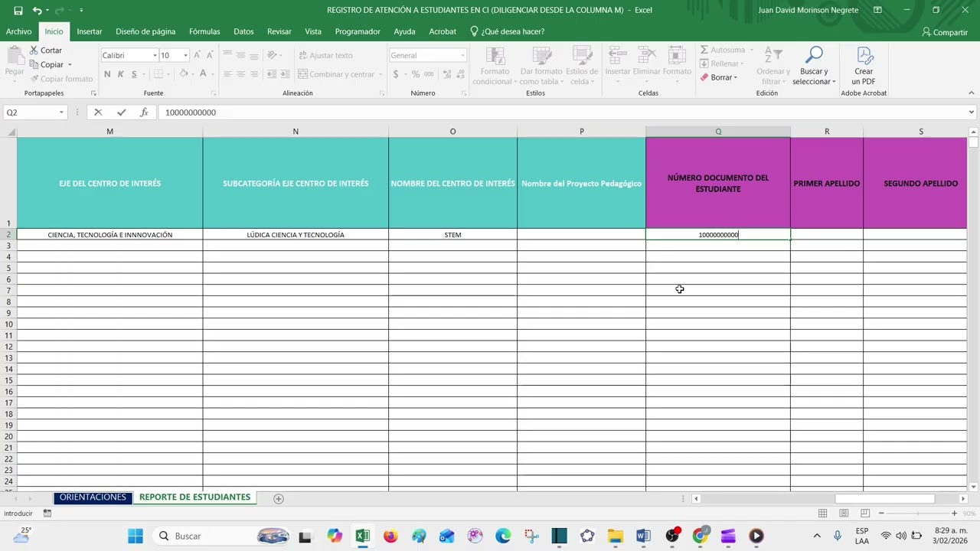Open the Calibri font name dropdown
Viewport: 980px width, 551px height.
[155, 55]
